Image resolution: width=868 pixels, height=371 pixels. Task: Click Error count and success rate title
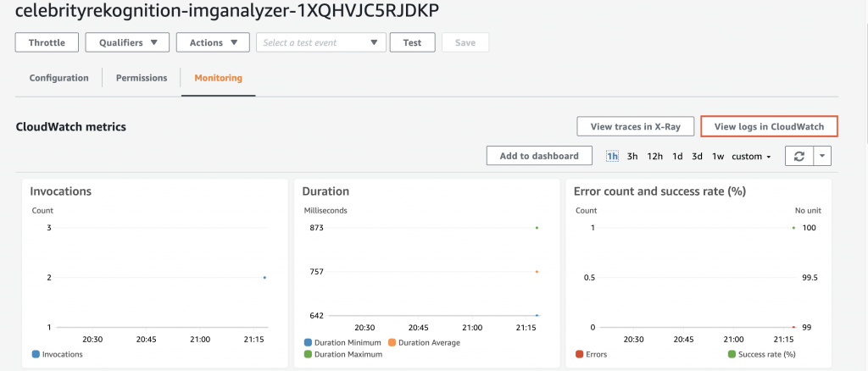click(x=659, y=192)
